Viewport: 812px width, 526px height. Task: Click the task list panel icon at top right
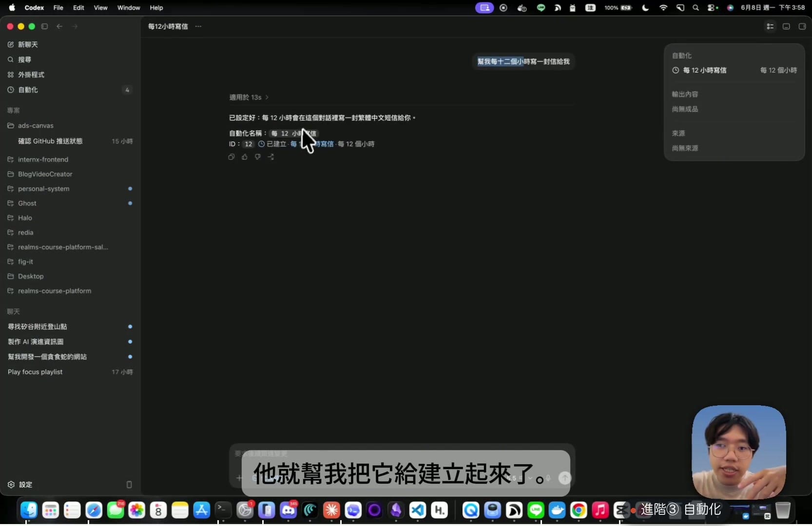tap(770, 26)
